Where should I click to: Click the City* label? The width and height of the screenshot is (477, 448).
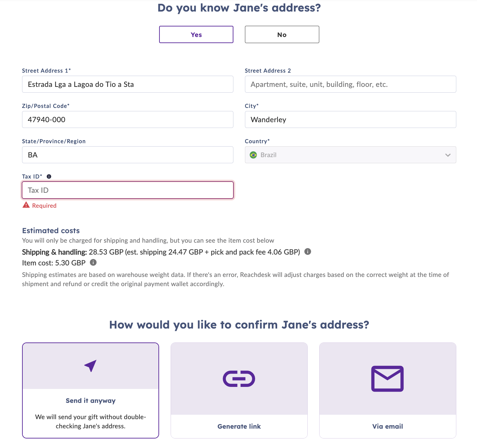(x=252, y=106)
